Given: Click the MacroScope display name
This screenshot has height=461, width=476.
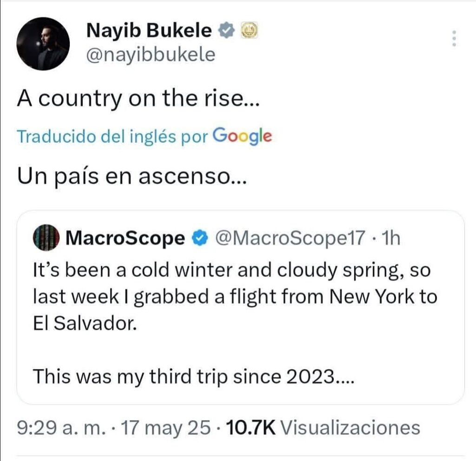Looking at the screenshot, I should pyautogui.click(x=126, y=239).
